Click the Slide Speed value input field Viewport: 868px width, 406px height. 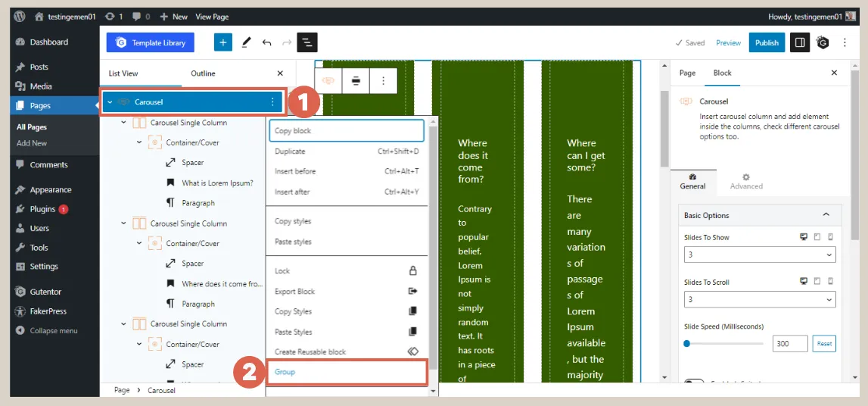789,344
